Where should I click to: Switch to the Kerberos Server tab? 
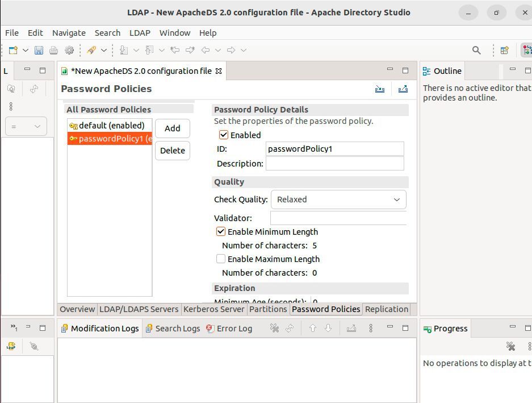pos(213,309)
